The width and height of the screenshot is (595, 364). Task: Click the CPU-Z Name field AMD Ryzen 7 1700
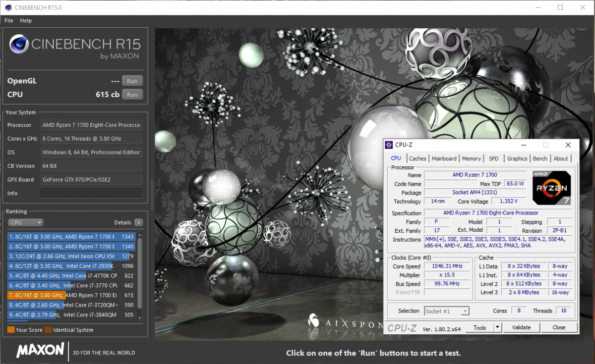[475, 175]
